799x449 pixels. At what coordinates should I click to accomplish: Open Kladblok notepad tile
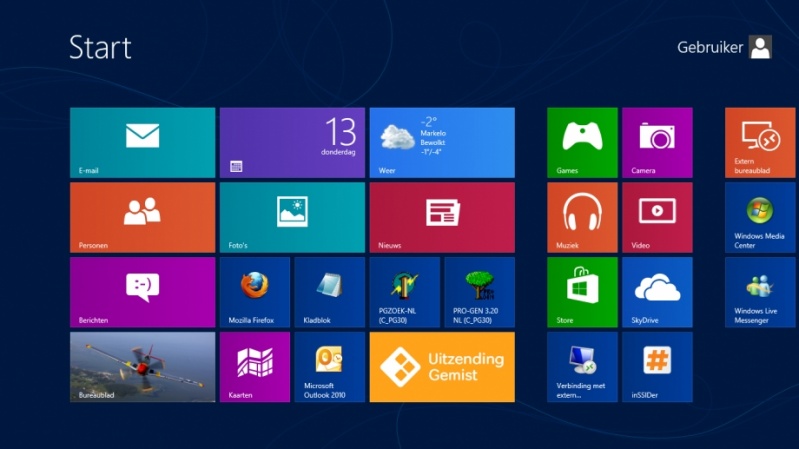tap(330, 292)
